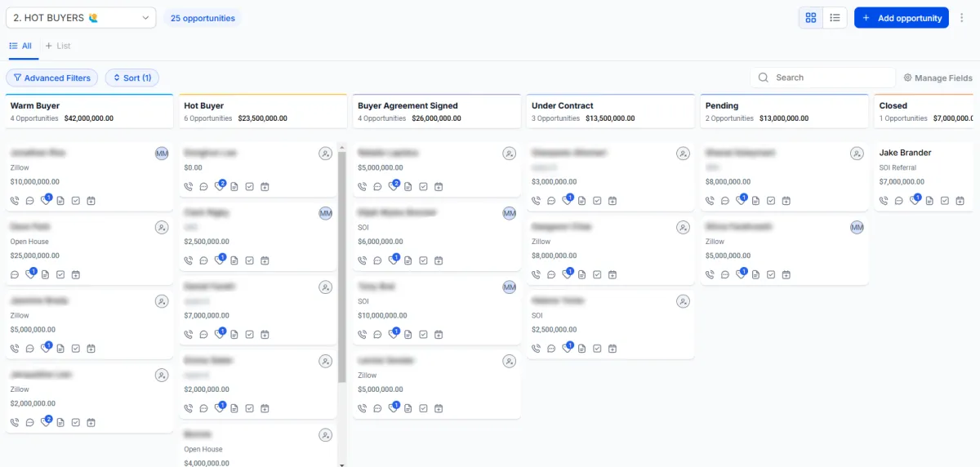Open calendar icon on the $3,000,000.00 card
This screenshot has height=467, width=980.
coord(612,200)
